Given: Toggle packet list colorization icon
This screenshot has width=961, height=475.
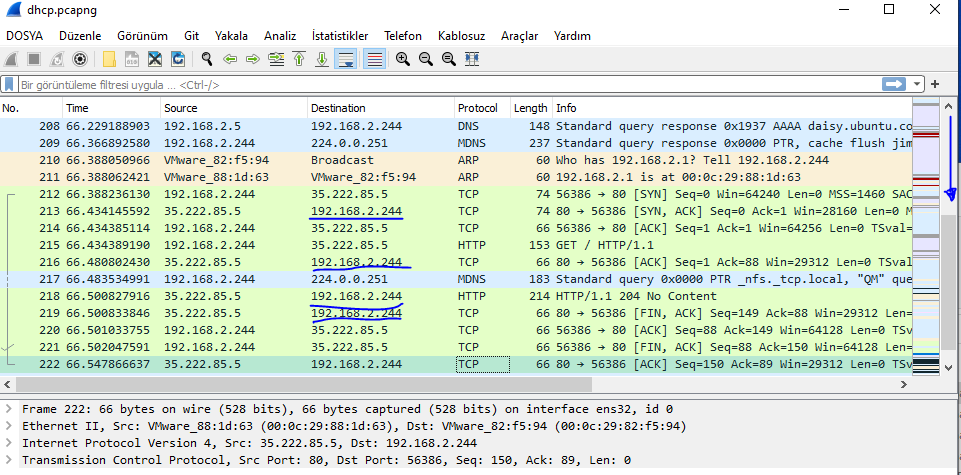Looking at the screenshot, I should [374, 59].
